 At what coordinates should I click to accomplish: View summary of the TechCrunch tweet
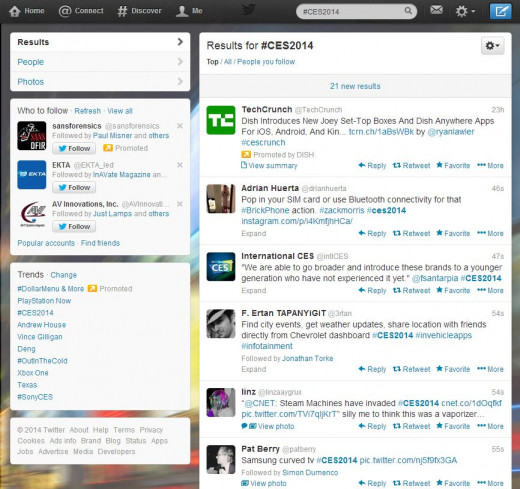269,165
